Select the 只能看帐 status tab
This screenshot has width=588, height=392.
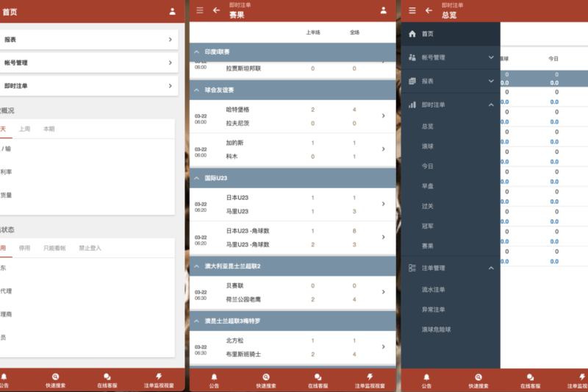point(54,248)
